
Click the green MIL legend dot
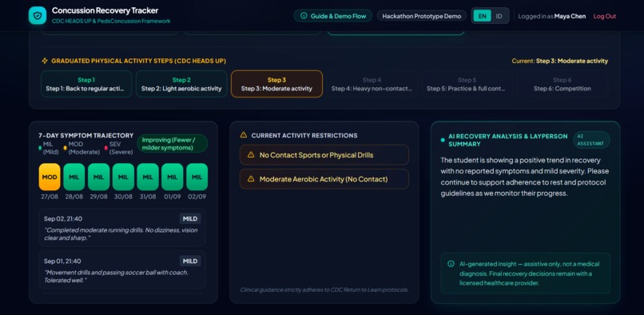click(40, 148)
